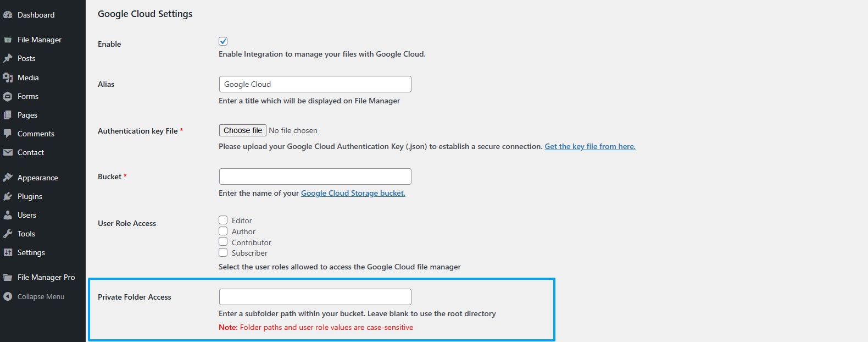Open Contact in the sidebar
The image size is (868, 342).
[x=31, y=152]
